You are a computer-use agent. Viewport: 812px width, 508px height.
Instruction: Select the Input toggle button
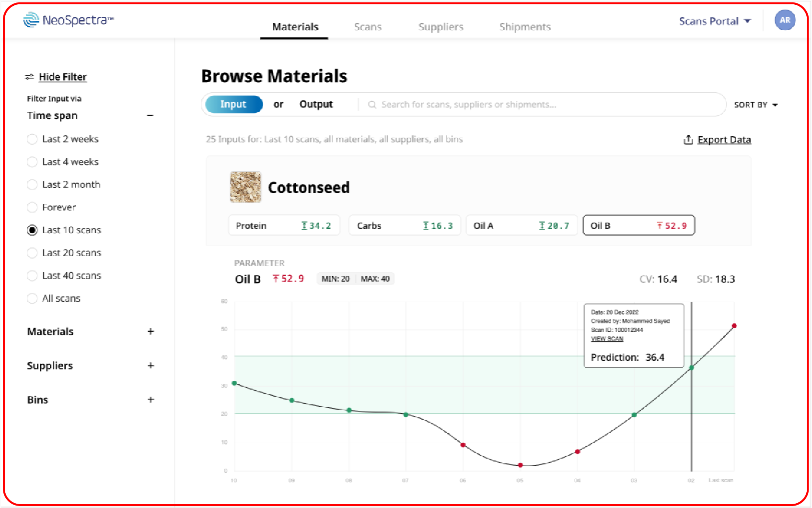point(233,104)
